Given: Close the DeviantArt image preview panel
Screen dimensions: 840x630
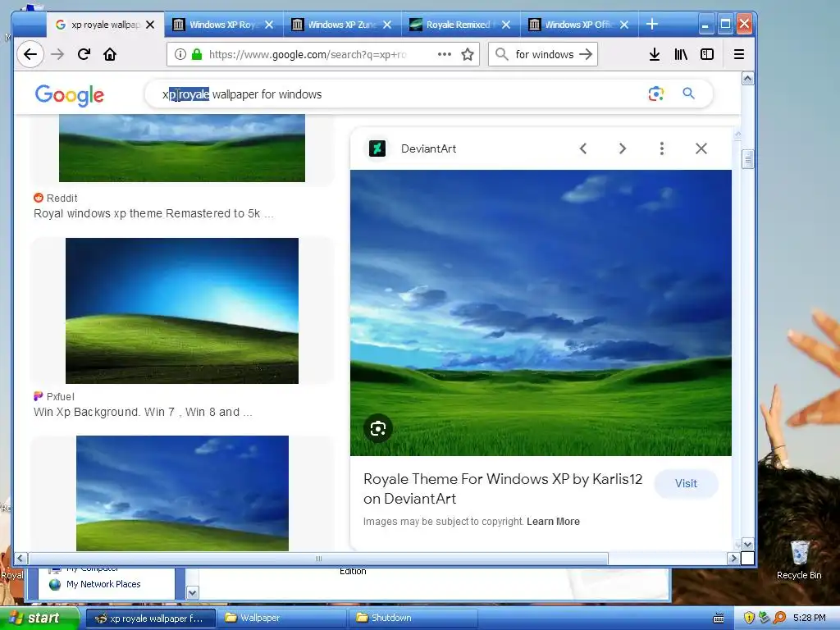Looking at the screenshot, I should click(701, 148).
